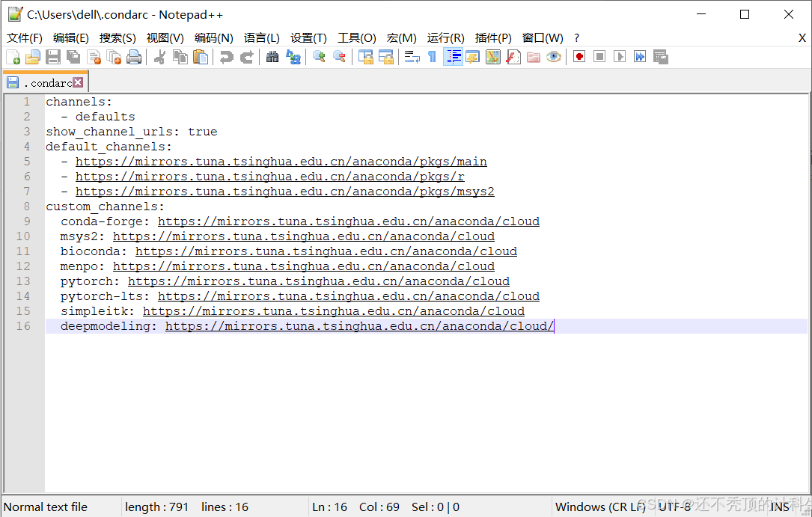The width and height of the screenshot is (812, 517).
Task: Open the 编码(N) encoding menu
Action: [214, 38]
